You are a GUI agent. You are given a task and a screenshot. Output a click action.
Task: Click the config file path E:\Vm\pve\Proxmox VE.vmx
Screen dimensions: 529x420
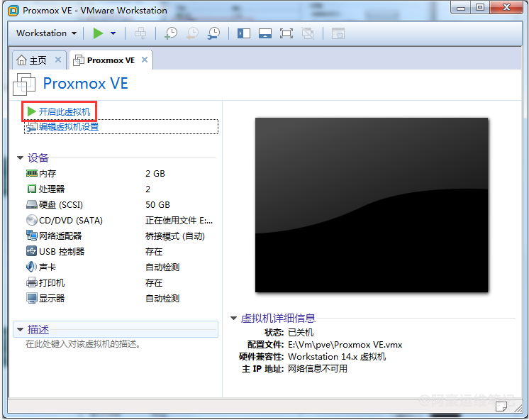click(345, 345)
